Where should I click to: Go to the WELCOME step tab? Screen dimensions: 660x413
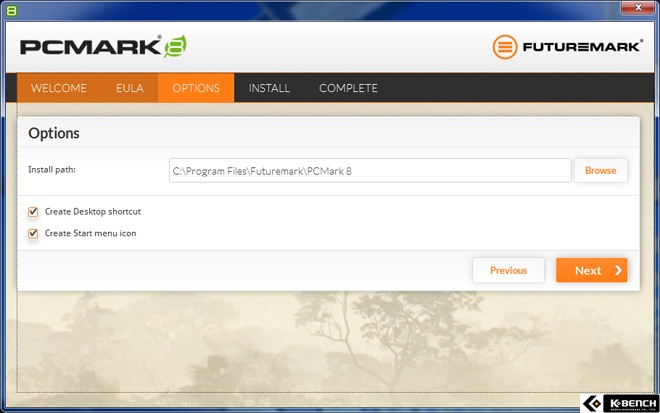click(59, 88)
